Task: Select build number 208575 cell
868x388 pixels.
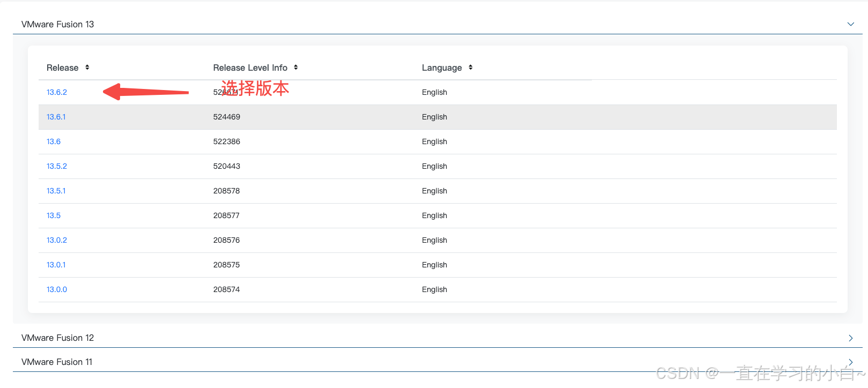Action: (227, 265)
